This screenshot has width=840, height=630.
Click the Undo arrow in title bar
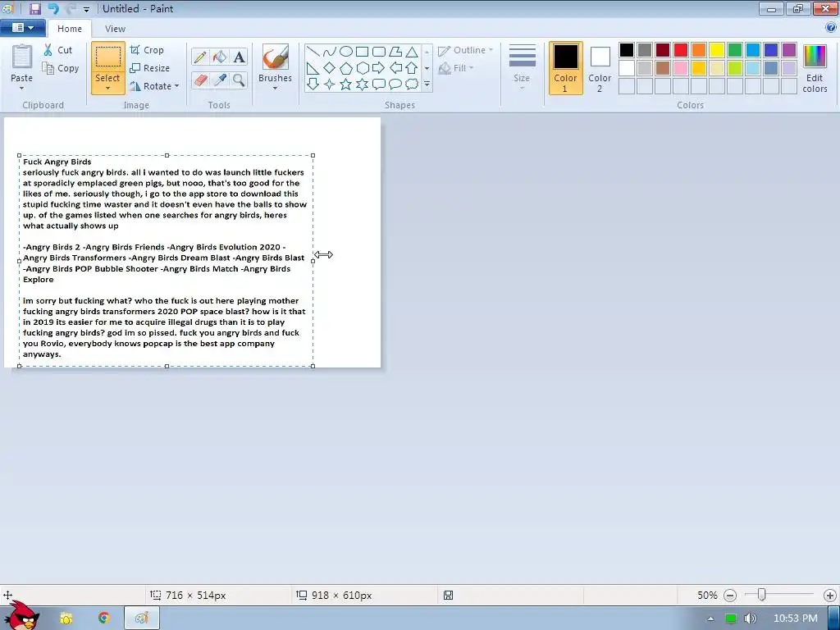53,8
